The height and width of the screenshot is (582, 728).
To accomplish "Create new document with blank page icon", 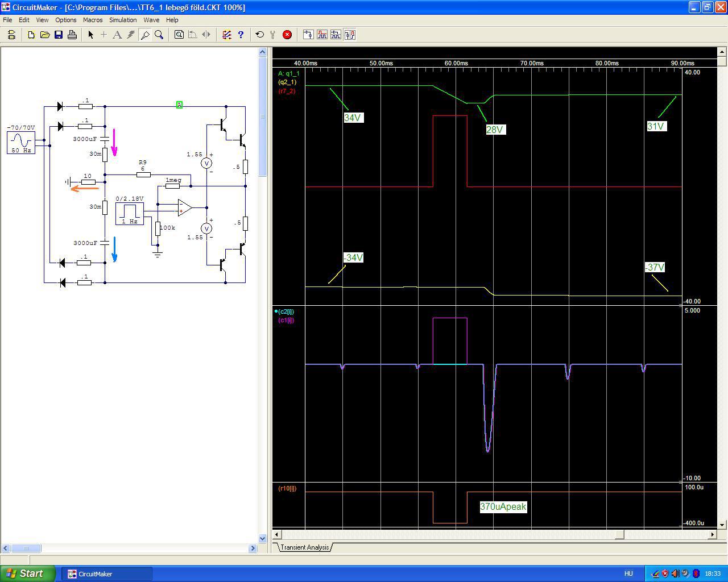I will (31, 35).
